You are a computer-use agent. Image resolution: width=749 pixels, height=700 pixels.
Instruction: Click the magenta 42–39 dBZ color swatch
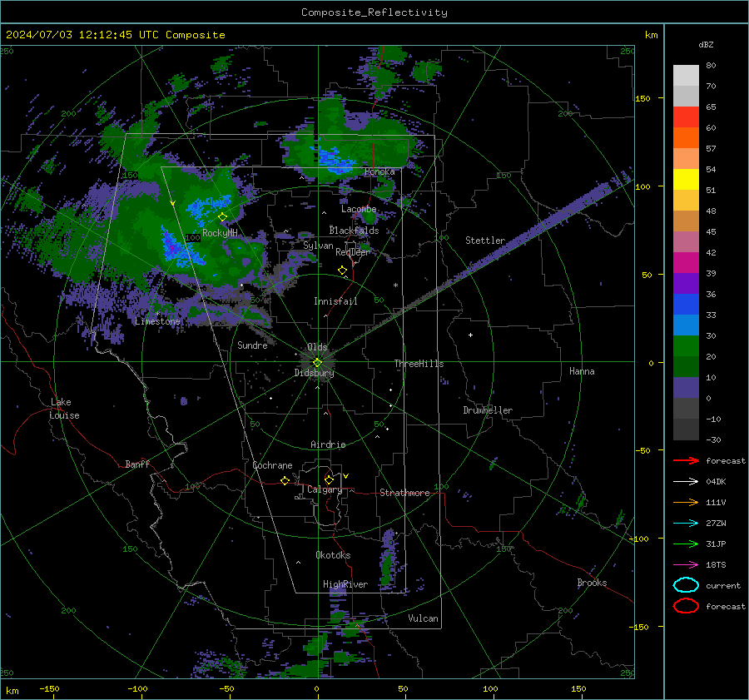[x=686, y=263]
